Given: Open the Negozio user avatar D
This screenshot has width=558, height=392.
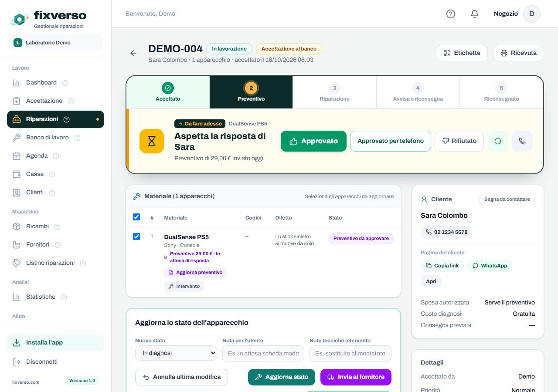Looking at the screenshot, I should [532, 14].
